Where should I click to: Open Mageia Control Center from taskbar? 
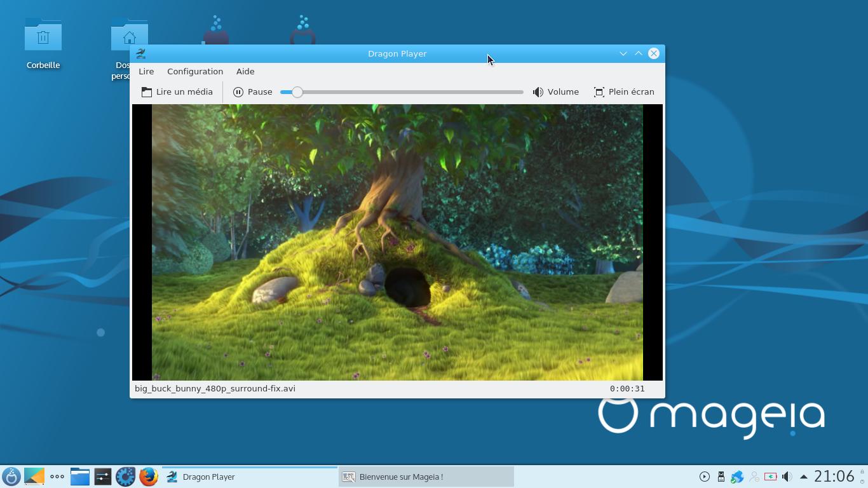click(x=126, y=477)
